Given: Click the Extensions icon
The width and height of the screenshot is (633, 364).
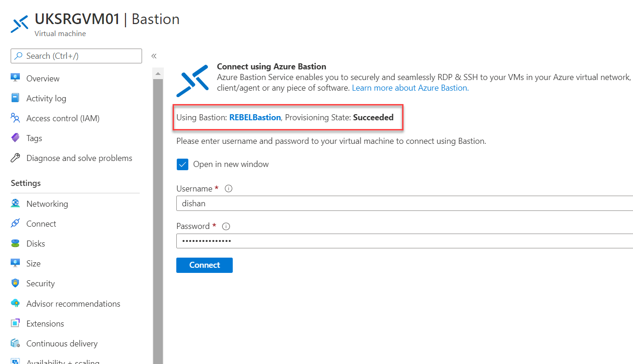Looking at the screenshot, I should pyautogui.click(x=15, y=323).
